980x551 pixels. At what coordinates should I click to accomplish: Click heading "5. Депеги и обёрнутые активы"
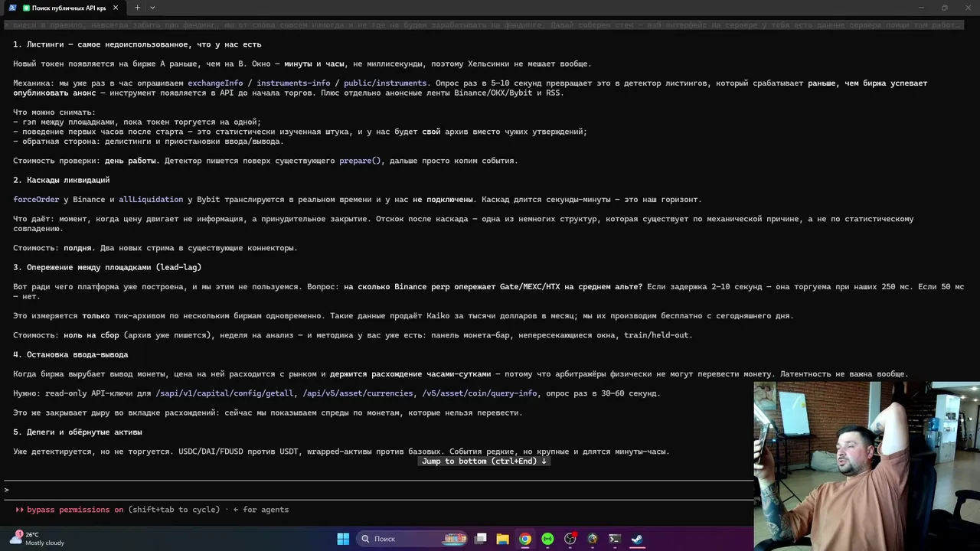77,432
